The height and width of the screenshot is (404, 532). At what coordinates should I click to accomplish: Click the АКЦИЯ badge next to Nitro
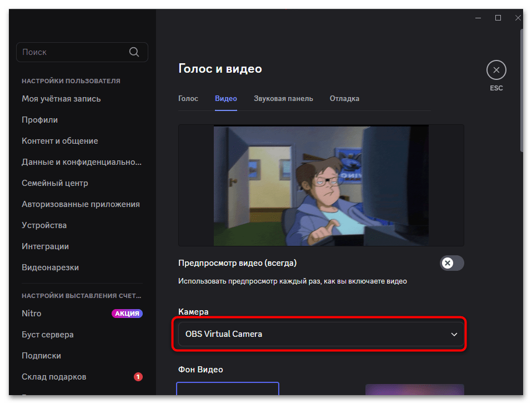tap(127, 314)
